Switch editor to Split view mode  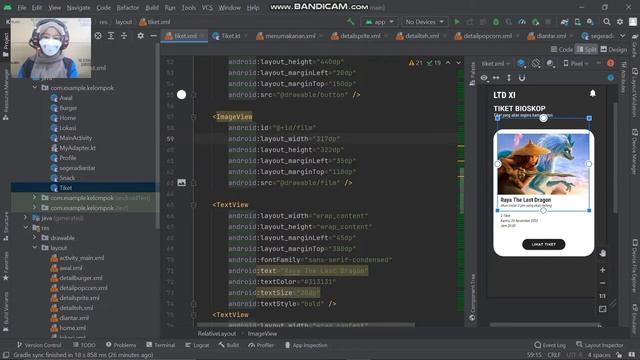(x=587, y=49)
